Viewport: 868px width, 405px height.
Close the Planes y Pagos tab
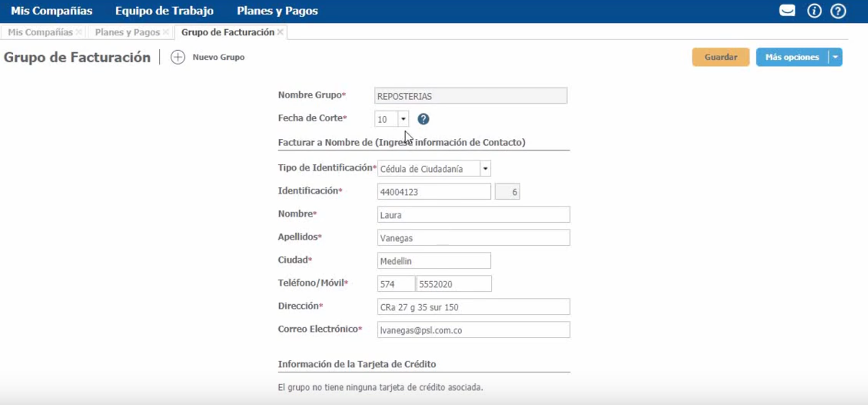tap(166, 32)
